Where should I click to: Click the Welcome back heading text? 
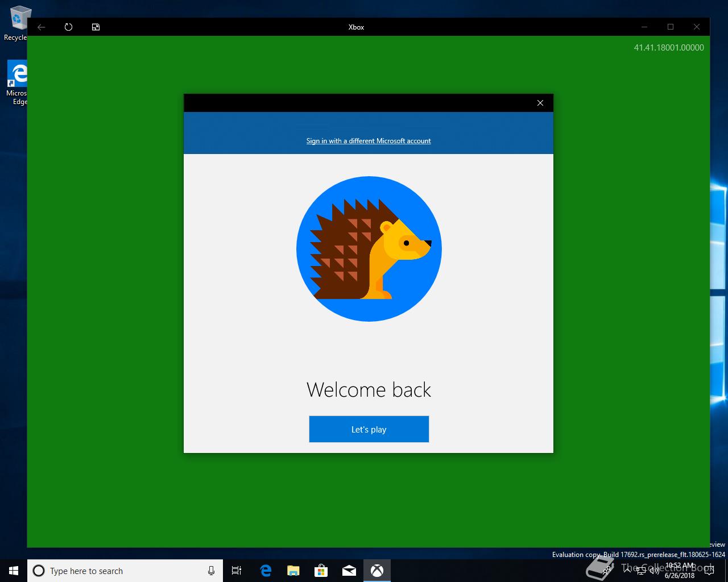tap(369, 390)
